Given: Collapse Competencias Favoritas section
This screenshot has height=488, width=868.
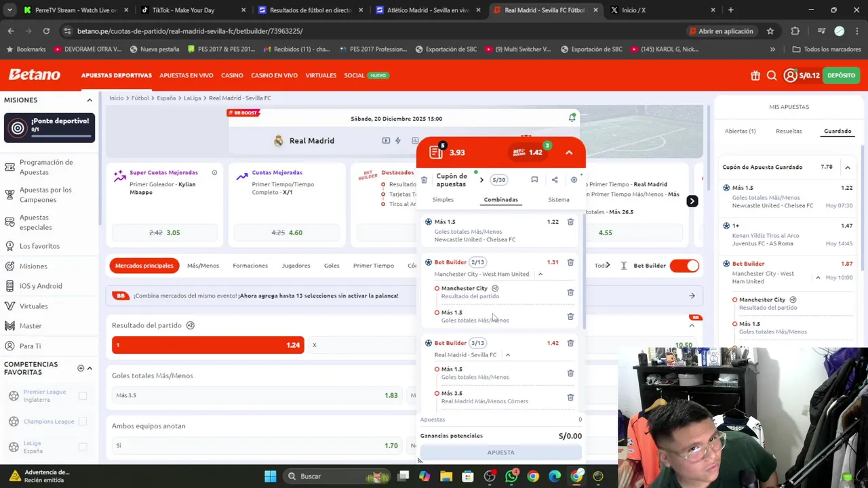Looking at the screenshot, I should 90,369.
